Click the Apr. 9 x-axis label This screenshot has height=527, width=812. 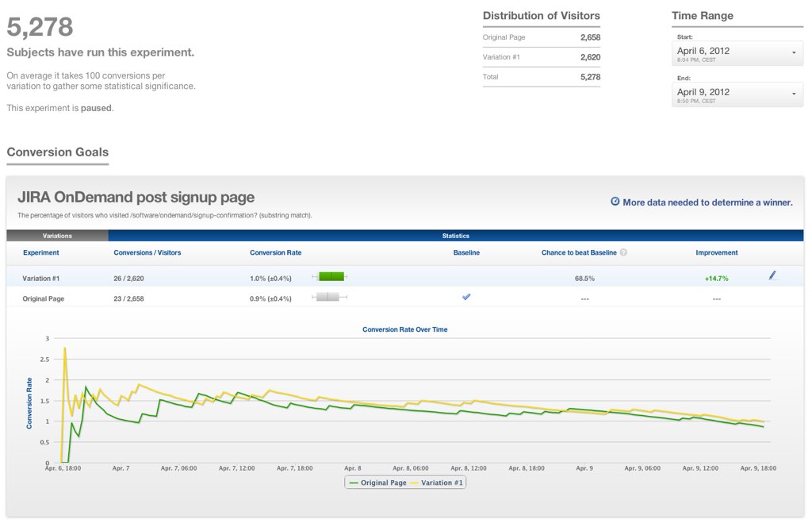tap(584, 468)
